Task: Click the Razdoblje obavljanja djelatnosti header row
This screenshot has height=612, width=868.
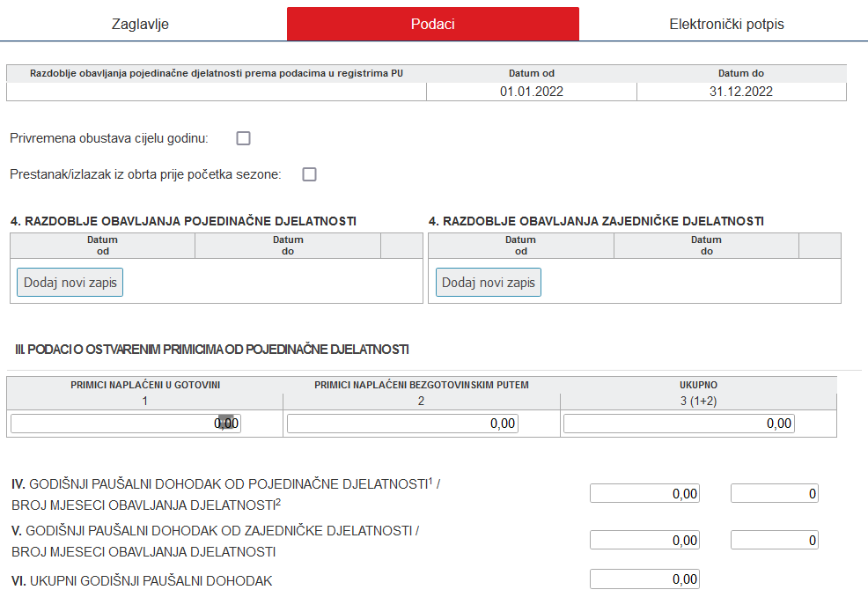Action: (216, 74)
